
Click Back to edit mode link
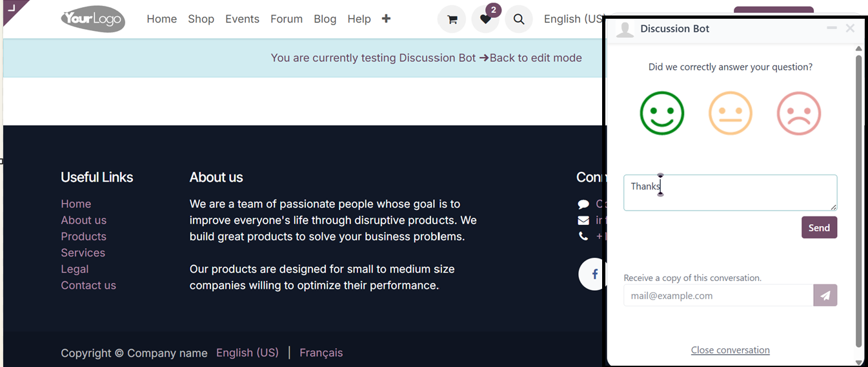click(x=536, y=58)
